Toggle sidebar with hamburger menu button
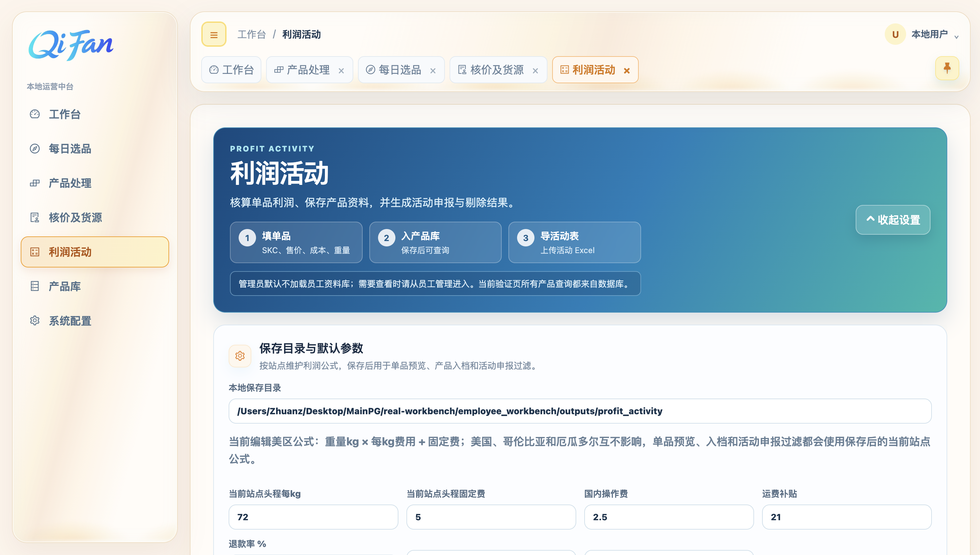Screen dimensions: 980x555 (x=214, y=35)
